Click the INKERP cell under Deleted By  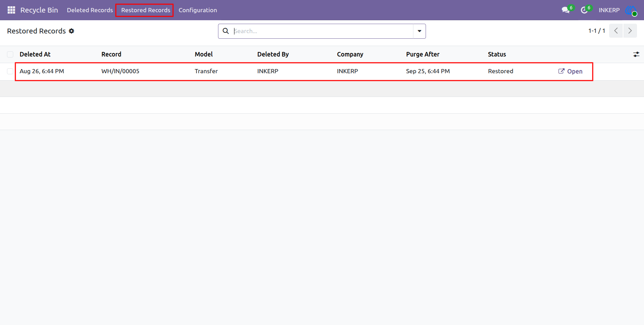pos(268,71)
